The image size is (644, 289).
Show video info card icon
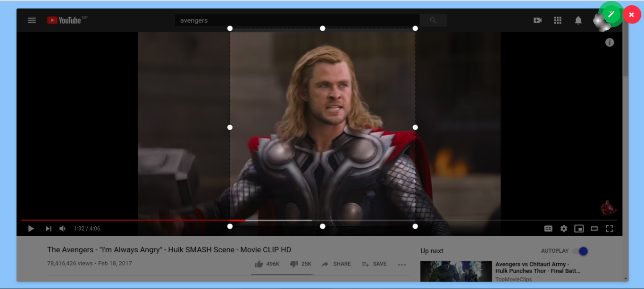click(610, 42)
